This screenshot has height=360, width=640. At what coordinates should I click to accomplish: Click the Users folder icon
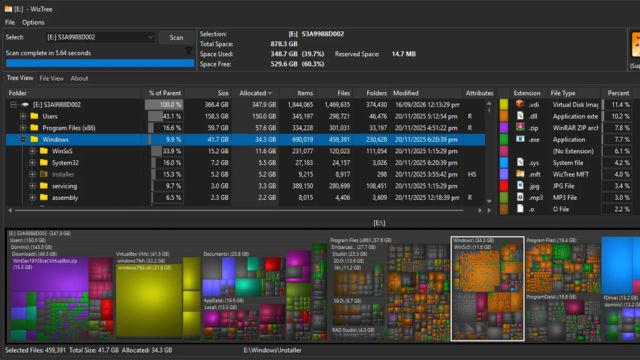click(34, 116)
